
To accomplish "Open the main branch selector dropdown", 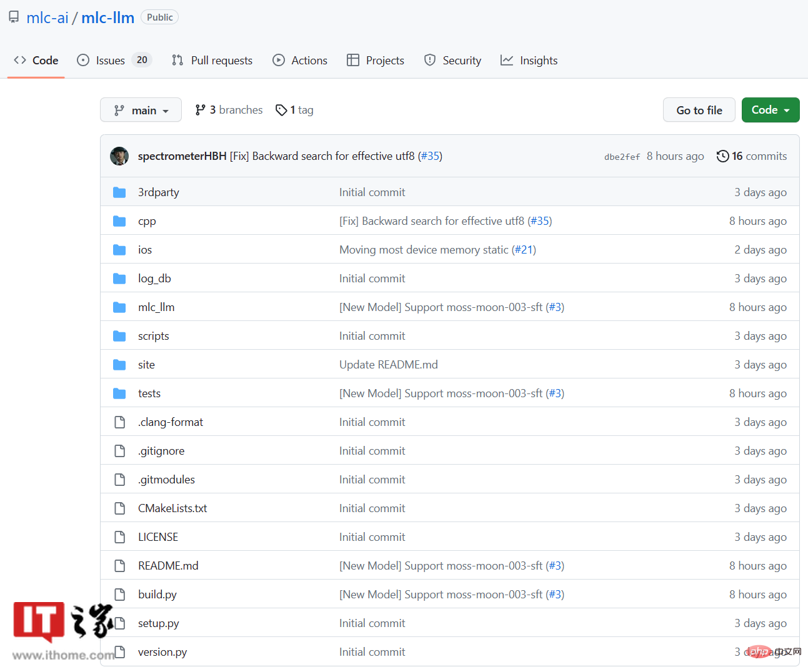I will [x=141, y=110].
